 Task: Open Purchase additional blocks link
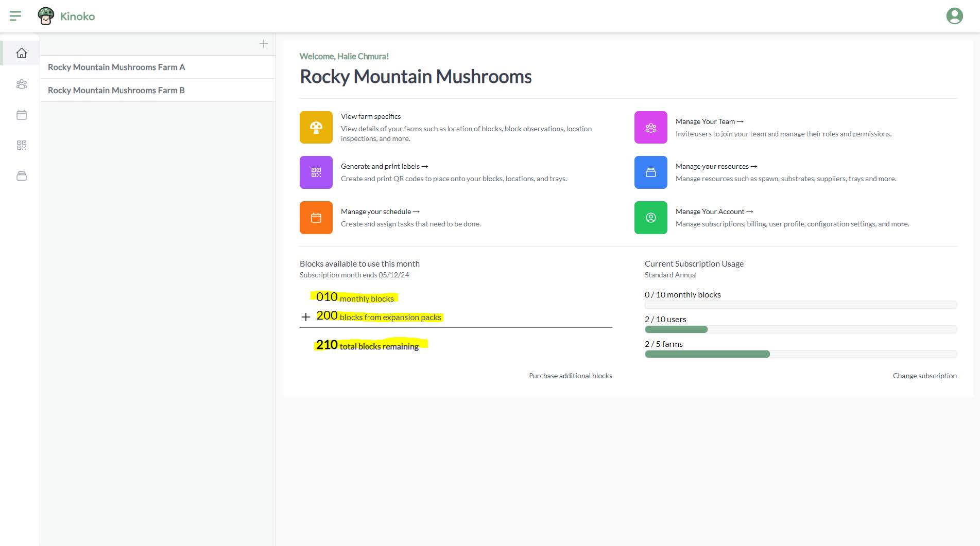(570, 376)
